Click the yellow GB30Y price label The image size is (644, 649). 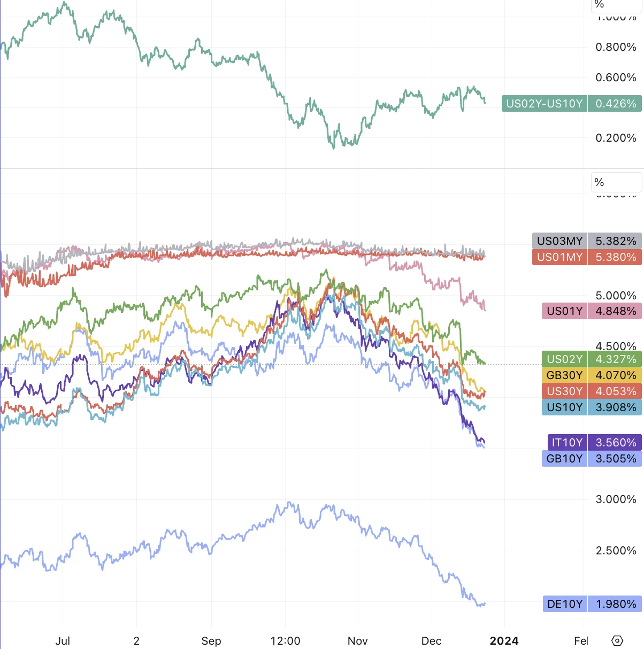591,375
